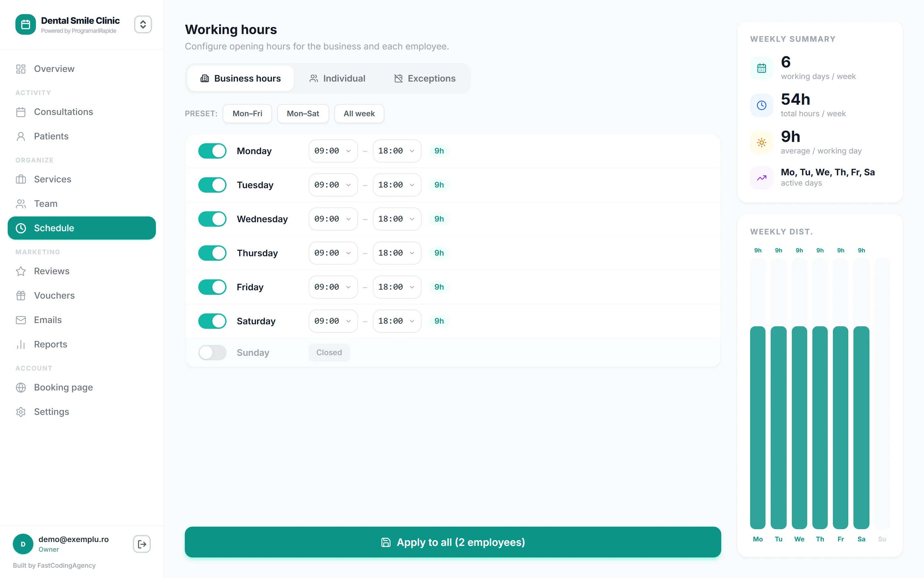Click the logout icon beside demo@exemplu.ro
Image resolution: width=924 pixels, height=578 pixels.
(x=142, y=544)
